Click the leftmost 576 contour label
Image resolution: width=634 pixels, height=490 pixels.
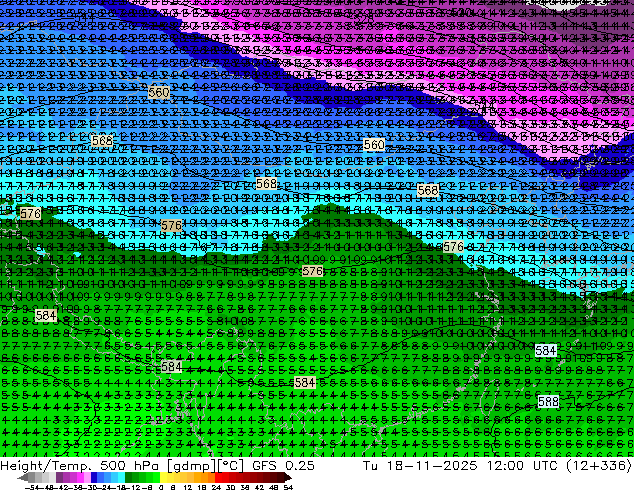pos(30,213)
